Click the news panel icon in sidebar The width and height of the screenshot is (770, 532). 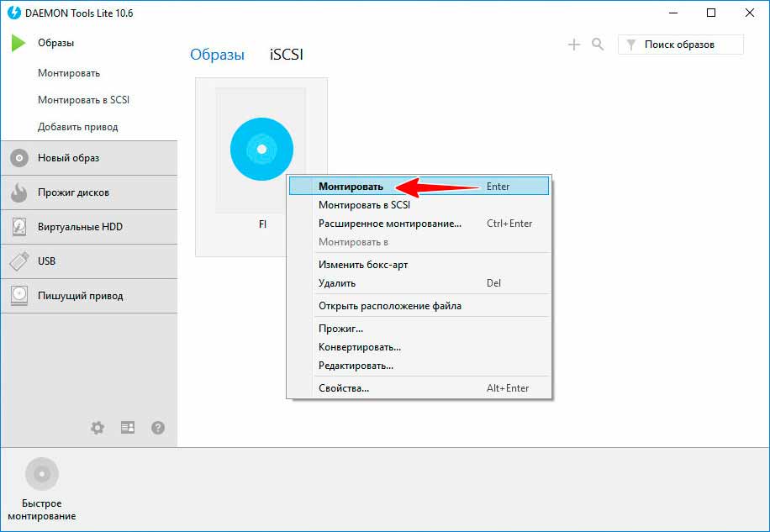[x=128, y=428]
